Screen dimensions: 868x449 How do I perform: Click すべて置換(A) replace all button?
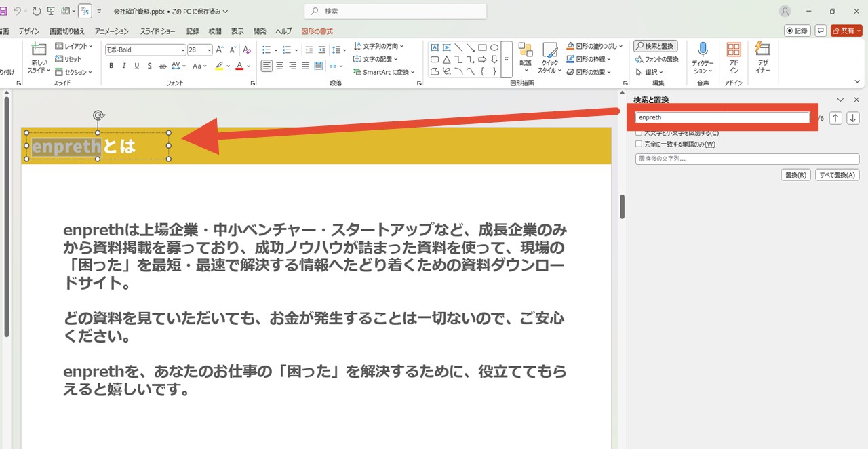[x=837, y=175]
